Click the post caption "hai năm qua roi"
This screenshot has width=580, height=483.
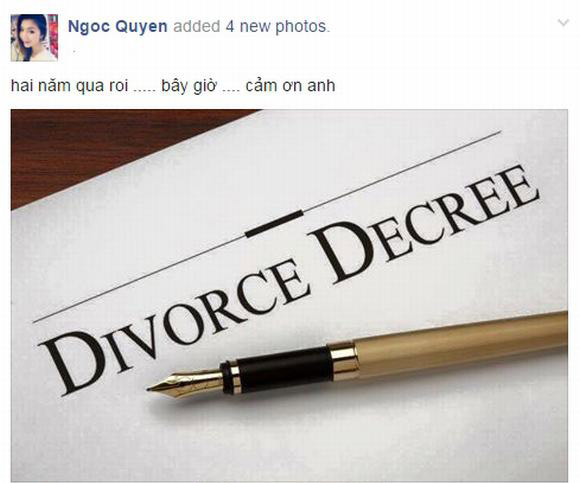tap(69, 86)
